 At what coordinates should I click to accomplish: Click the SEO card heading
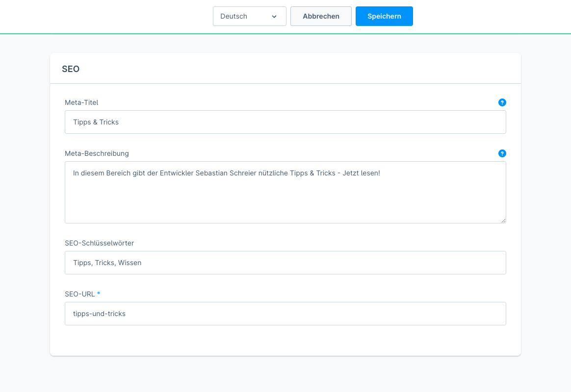point(71,69)
